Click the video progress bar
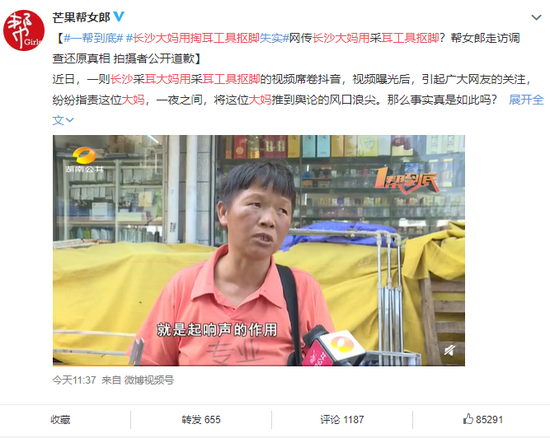This screenshot has height=438, width=550. [x=259, y=365]
